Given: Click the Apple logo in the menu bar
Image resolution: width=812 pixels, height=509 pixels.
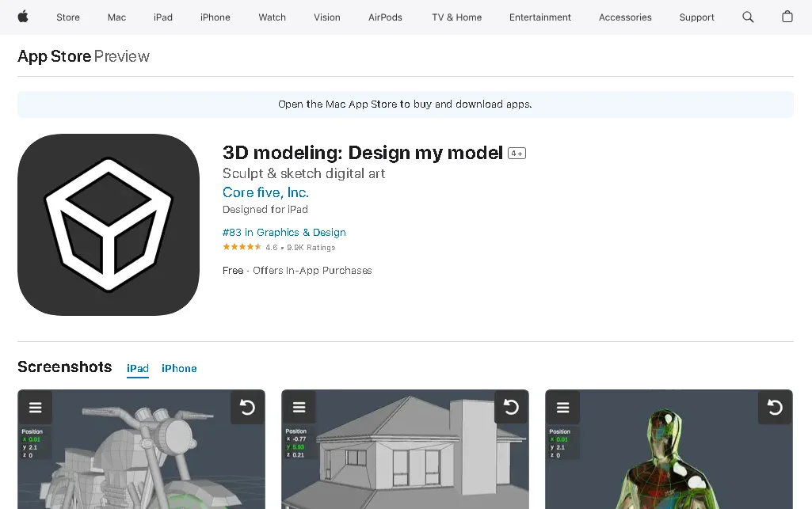Looking at the screenshot, I should [22, 17].
